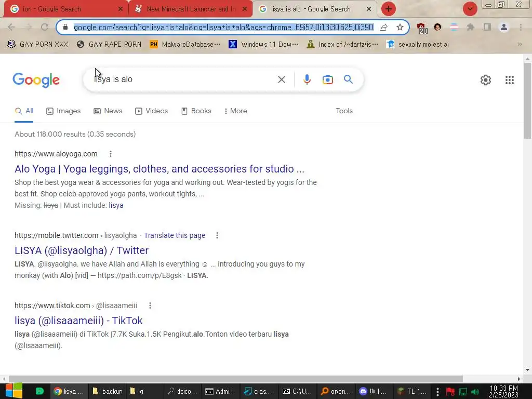Screen dimensions: 532x399
Task: Click the Must include 'lisya' link
Action: pyautogui.click(x=116, y=205)
